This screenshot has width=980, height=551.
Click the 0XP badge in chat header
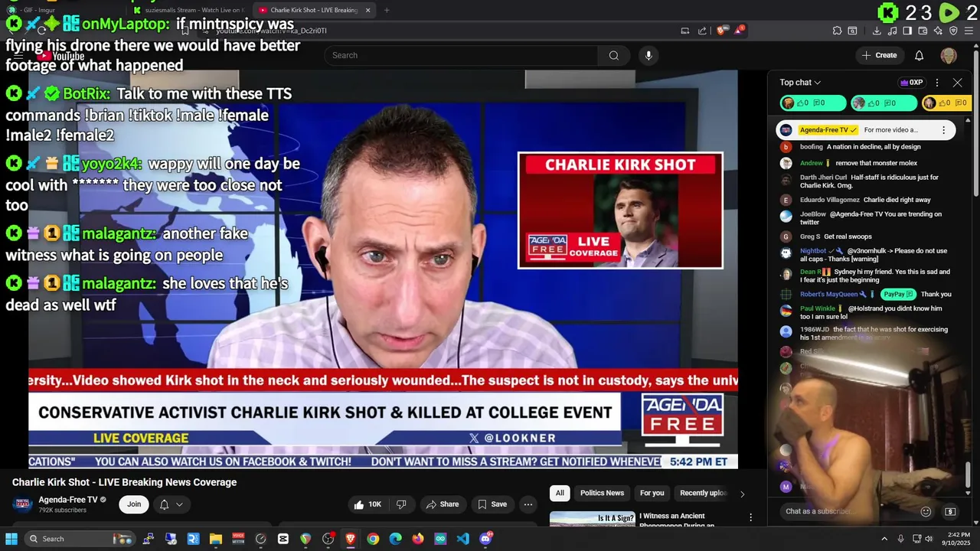(911, 83)
